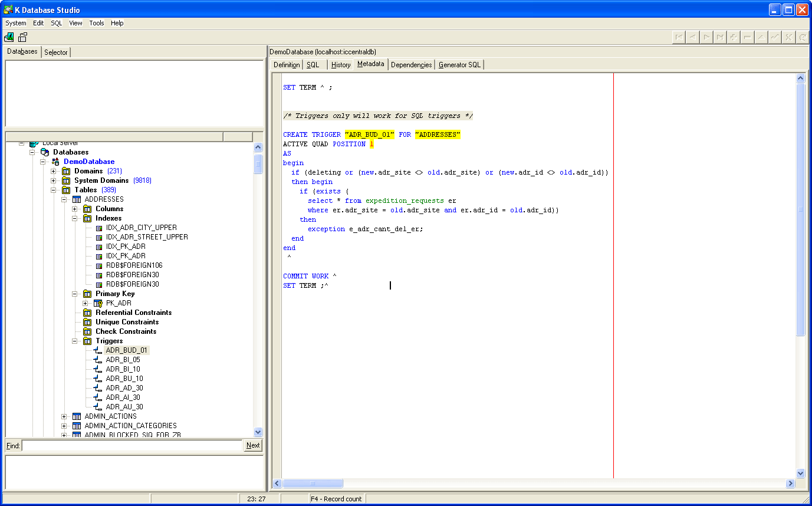The image size is (812, 506).
Task: Expand the ADMIN_ACTION_CATEGORIES table node
Action: 64,426
